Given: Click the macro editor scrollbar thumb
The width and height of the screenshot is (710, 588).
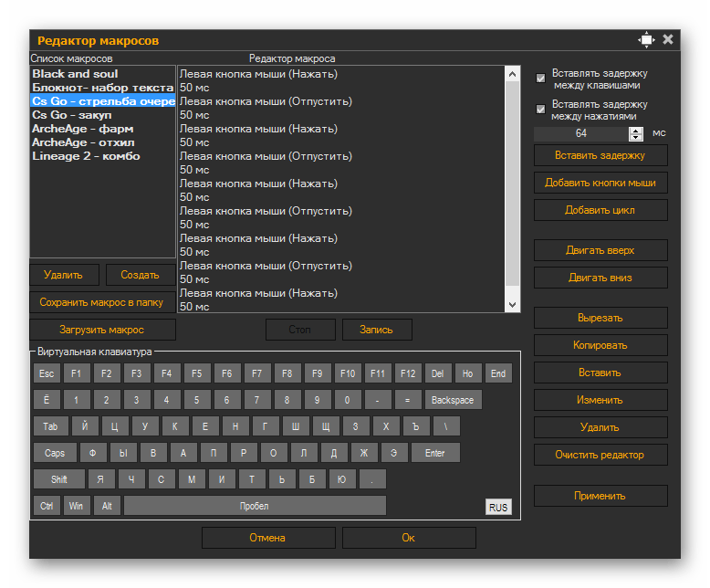Looking at the screenshot, I should (x=512, y=184).
